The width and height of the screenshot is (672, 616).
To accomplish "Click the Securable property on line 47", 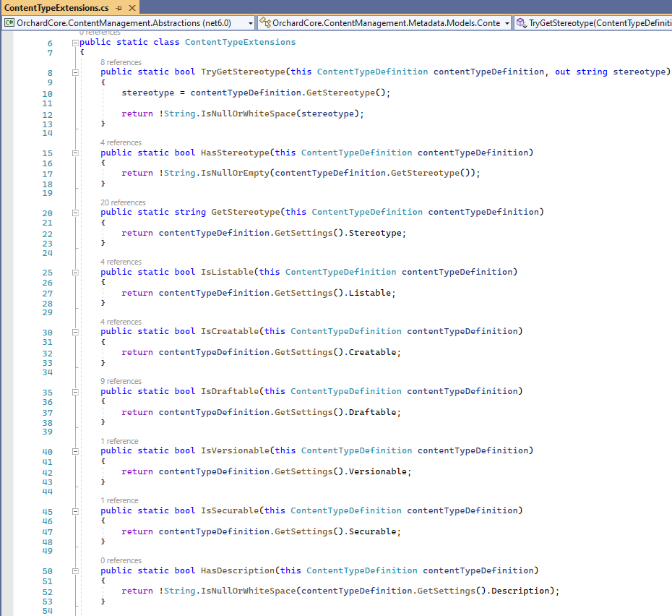I will click(x=372, y=531).
